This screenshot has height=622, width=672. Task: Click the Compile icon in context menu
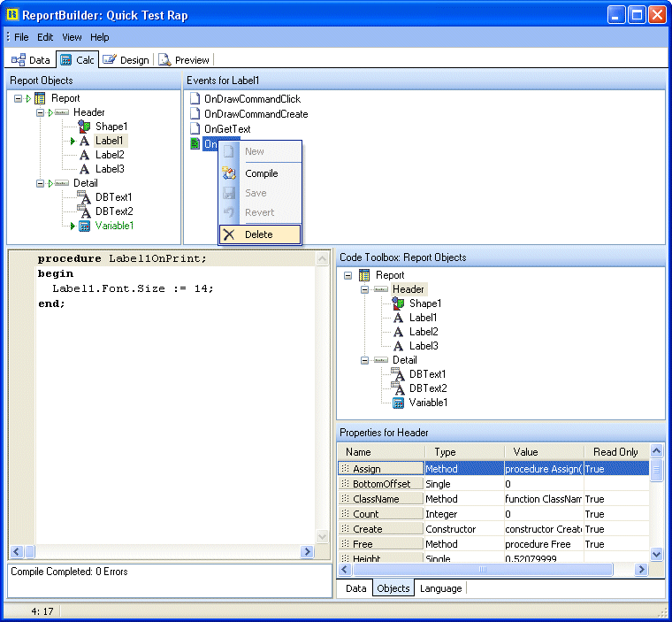[x=229, y=173]
